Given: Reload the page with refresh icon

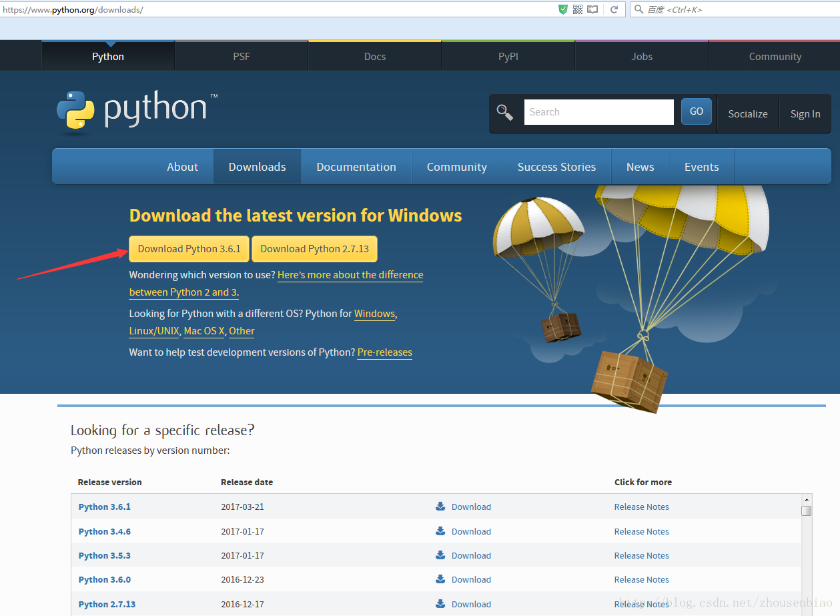Looking at the screenshot, I should coord(614,9).
